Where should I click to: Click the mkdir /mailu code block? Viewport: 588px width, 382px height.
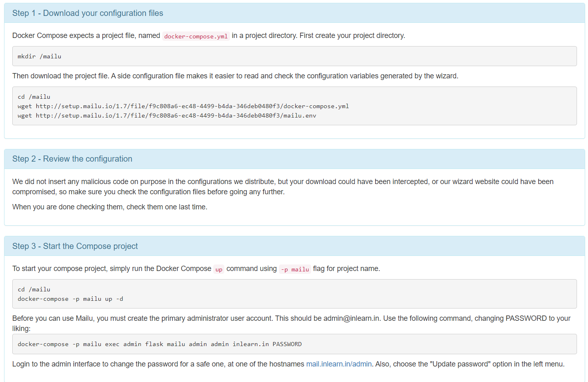(294, 56)
